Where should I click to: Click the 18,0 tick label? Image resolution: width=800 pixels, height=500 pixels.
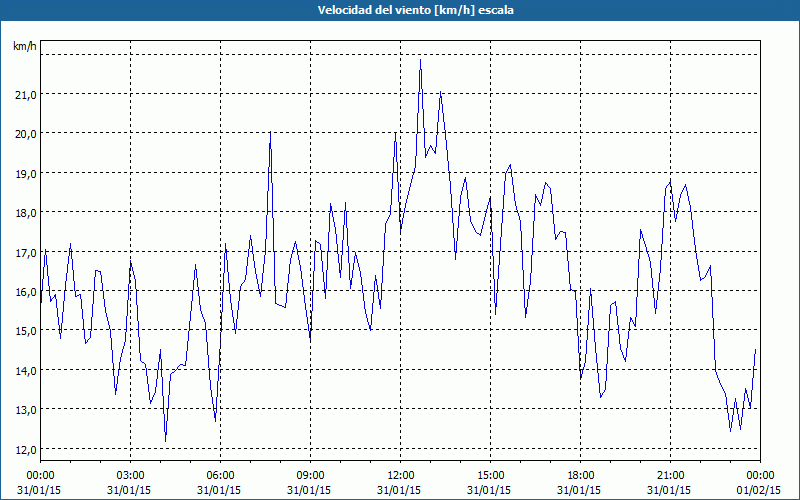click(x=25, y=213)
